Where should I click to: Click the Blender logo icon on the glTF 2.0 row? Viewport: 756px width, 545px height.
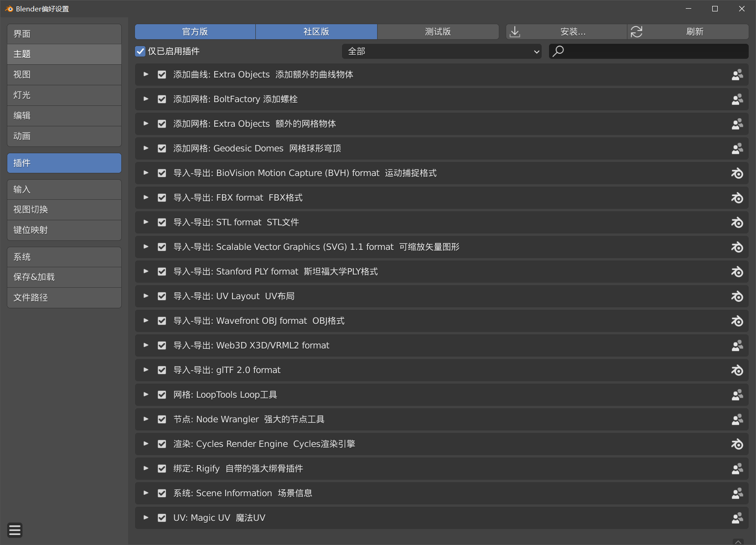click(x=737, y=370)
